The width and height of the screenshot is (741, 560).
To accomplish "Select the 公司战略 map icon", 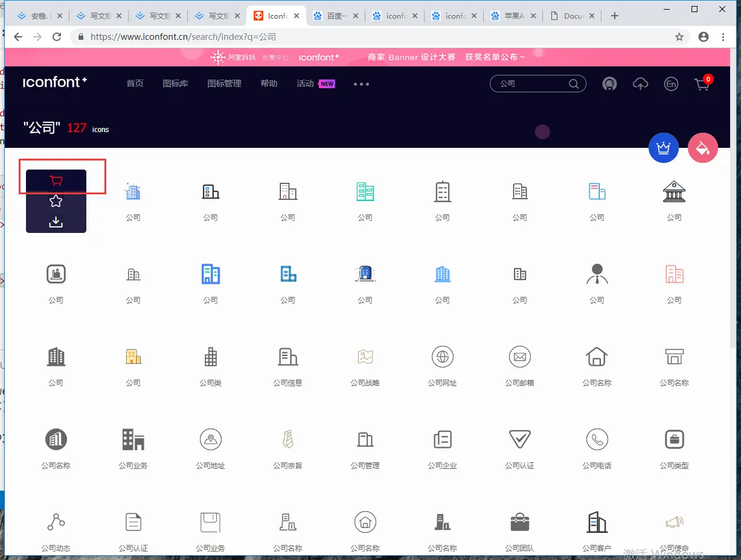I will pos(365,357).
